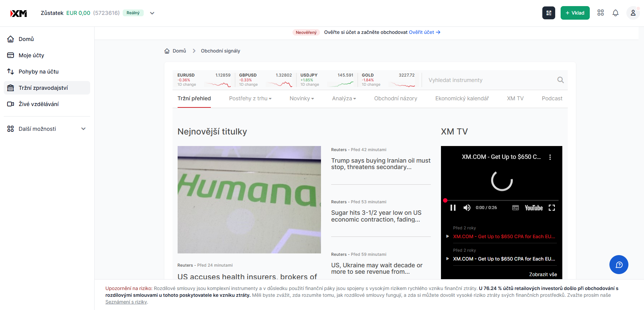The height and width of the screenshot is (310, 644).
Task: Switch to XM TV tab
Action: coord(515,99)
